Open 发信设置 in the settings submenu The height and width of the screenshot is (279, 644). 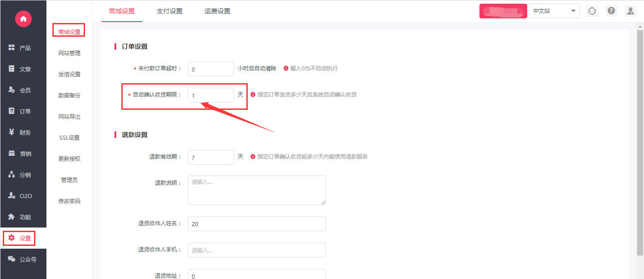click(x=69, y=74)
